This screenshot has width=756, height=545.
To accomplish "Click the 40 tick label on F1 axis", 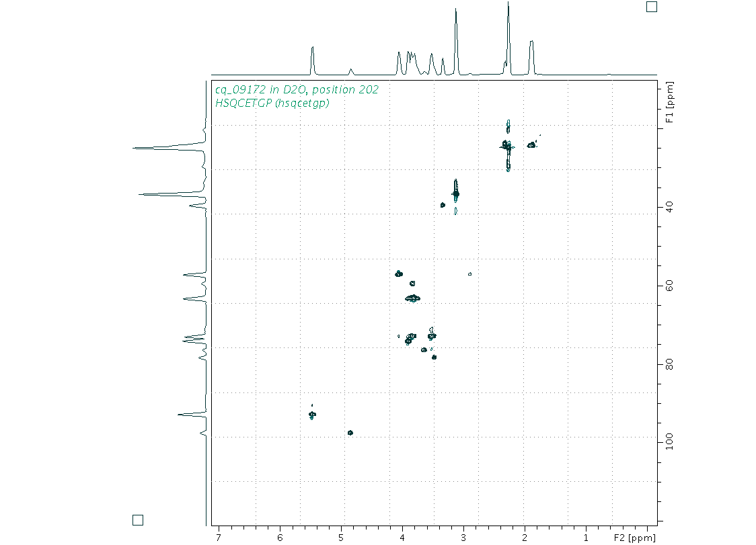I will 669,207.
